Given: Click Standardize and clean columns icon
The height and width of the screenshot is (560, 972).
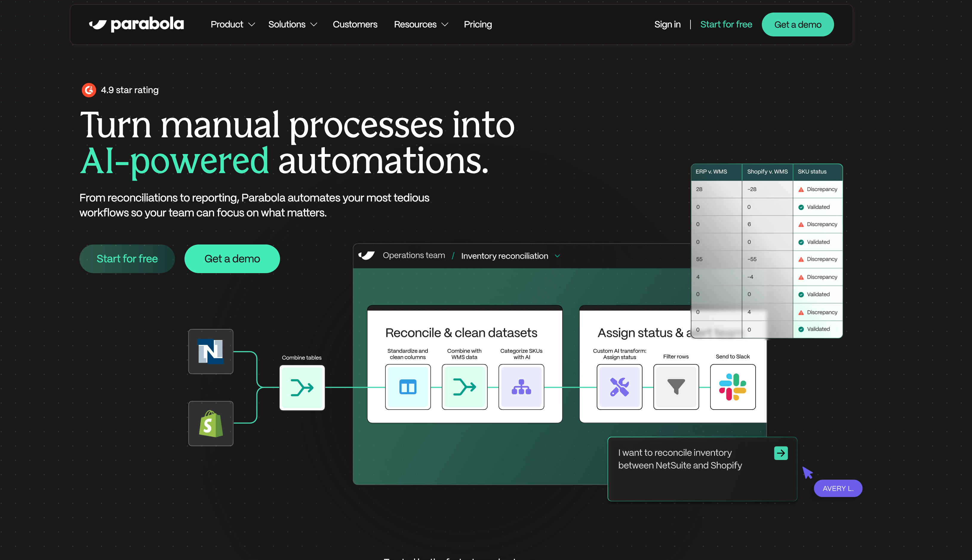Looking at the screenshot, I should tap(408, 387).
